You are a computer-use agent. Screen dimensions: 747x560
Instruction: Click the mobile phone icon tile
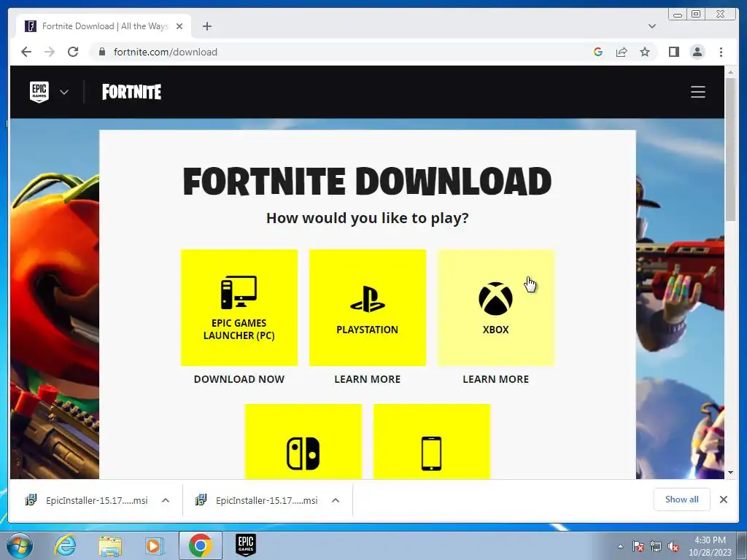(432, 441)
